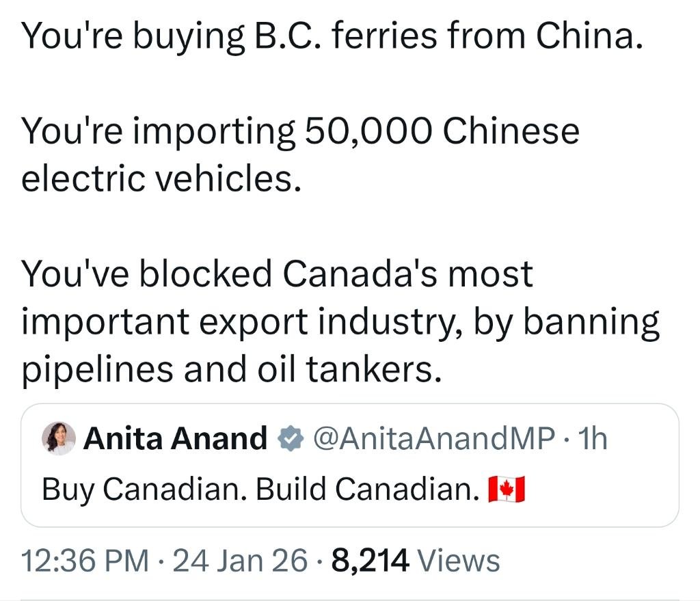Click Anita Anand's profile avatar
Screen dimensions: 700x601
click(x=59, y=438)
